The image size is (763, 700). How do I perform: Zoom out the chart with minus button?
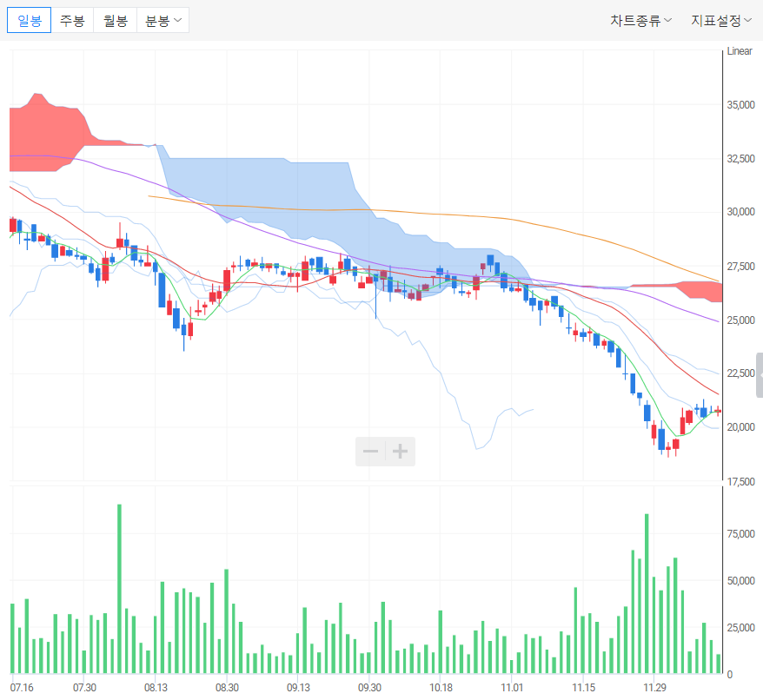point(371,452)
